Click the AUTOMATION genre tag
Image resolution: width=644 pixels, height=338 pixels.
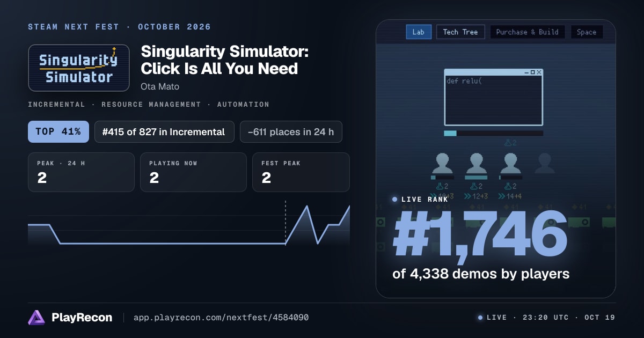(x=243, y=105)
